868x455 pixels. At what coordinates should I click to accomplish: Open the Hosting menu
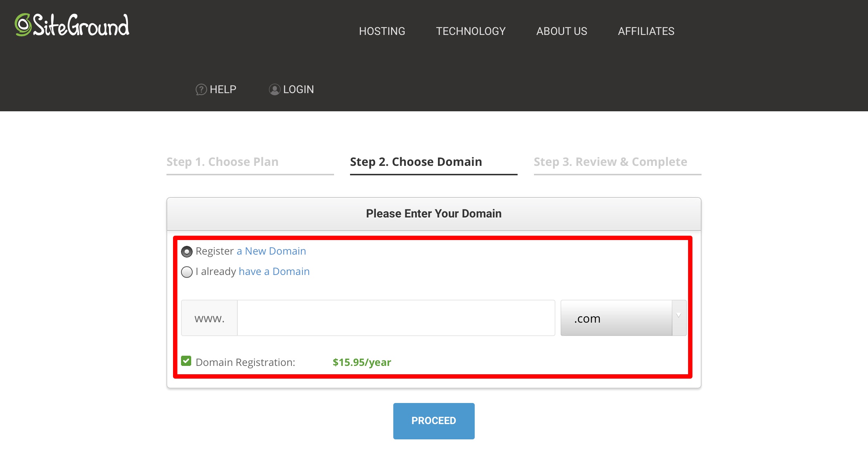click(382, 31)
